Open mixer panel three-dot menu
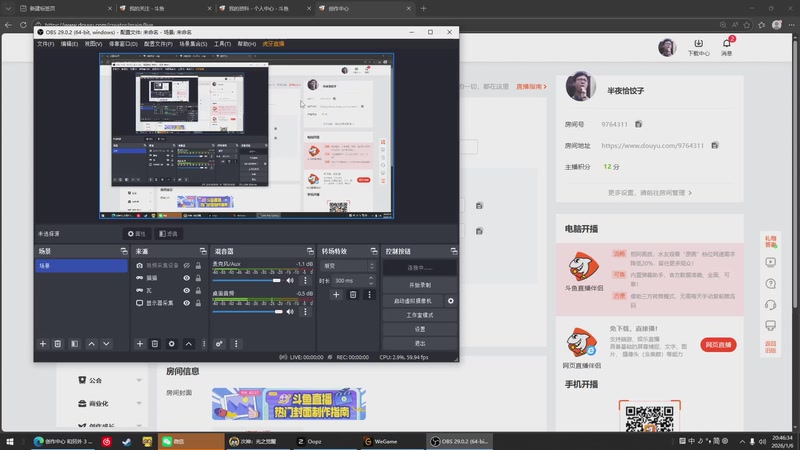This screenshot has width=800, height=450. click(x=236, y=344)
